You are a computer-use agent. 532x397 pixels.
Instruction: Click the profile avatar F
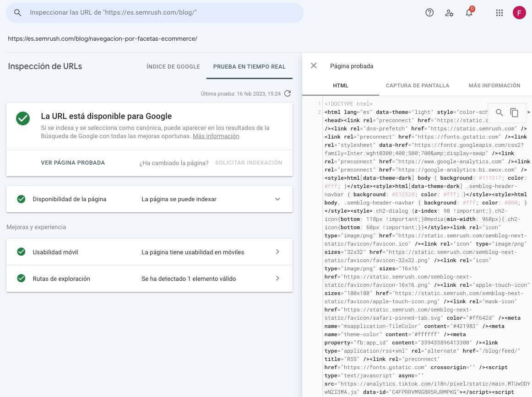click(519, 12)
